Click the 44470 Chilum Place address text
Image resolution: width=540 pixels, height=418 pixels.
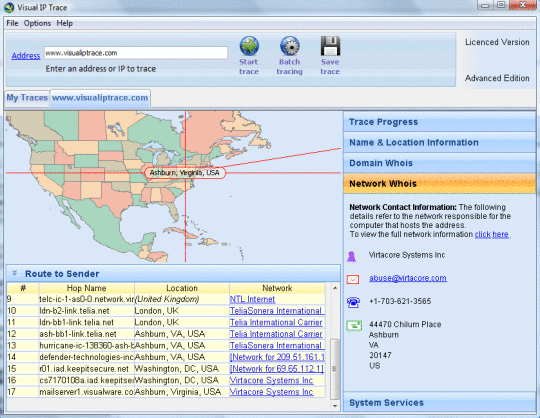(x=405, y=324)
